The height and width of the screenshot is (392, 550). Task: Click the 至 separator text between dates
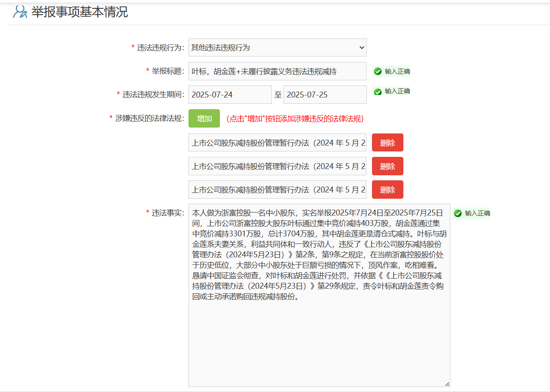click(278, 95)
